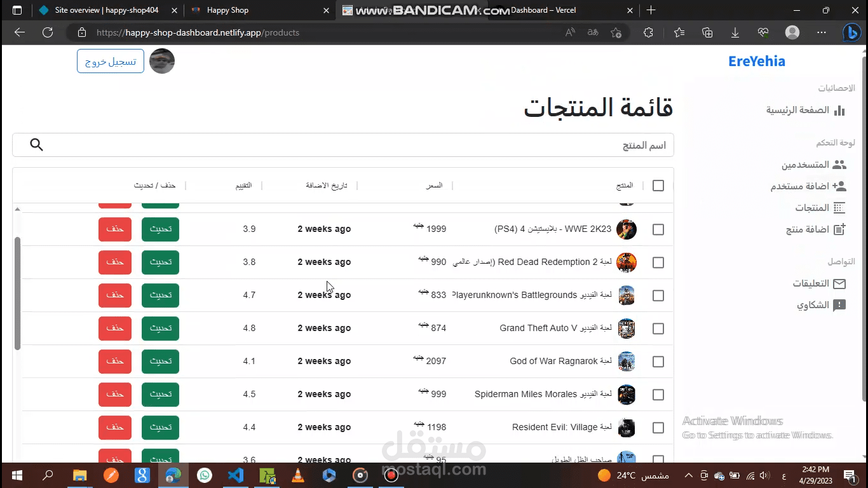Open browser settings ellipsis menu
Image resolution: width=868 pixels, height=488 pixels.
pyautogui.click(x=822, y=32)
